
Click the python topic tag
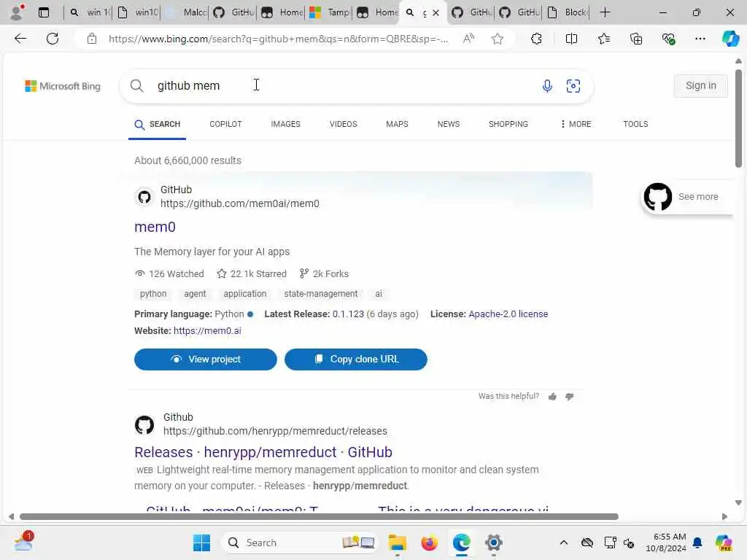(153, 294)
